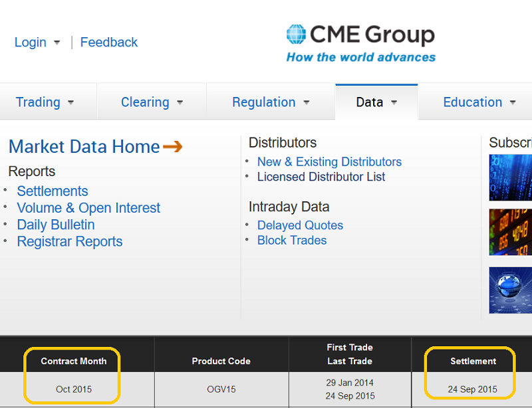Click New & Existing Distributors link
532x408 pixels.
[x=329, y=161]
